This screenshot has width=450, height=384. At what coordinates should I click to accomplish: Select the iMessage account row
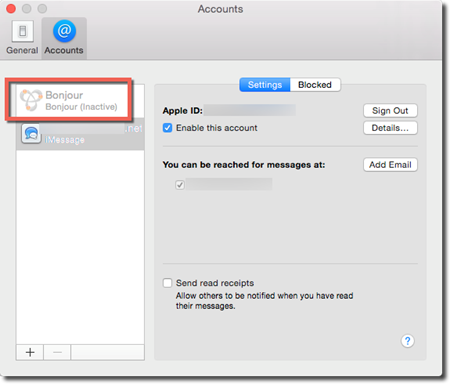tap(80, 134)
